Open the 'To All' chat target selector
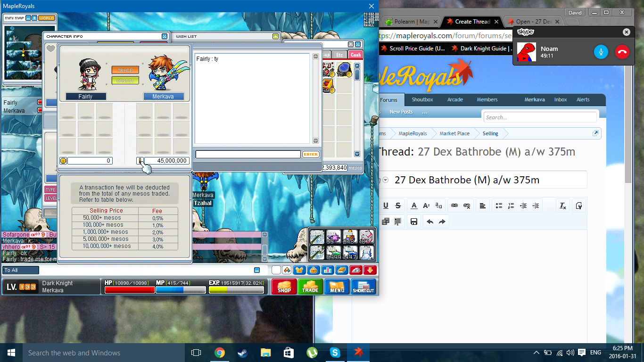644x362 pixels. tap(21, 270)
